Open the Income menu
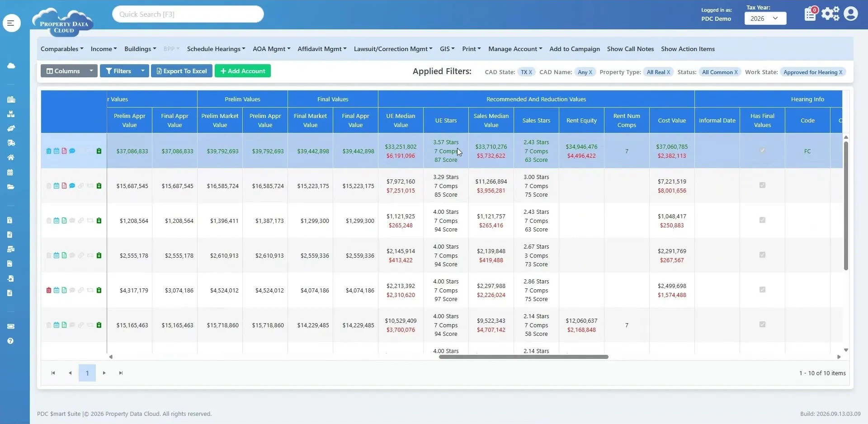 click(104, 49)
